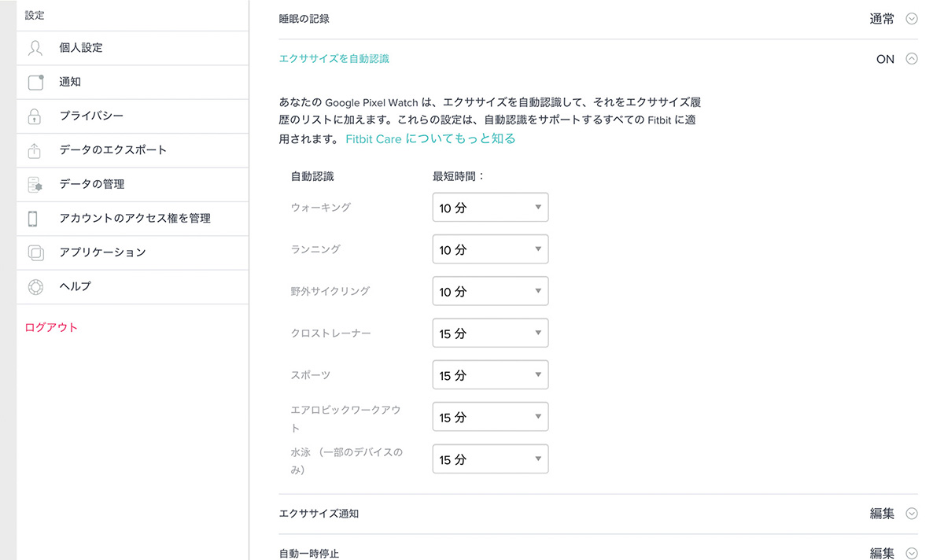Select the プライバシー menu item
Image resolution: width=944 pixels, height=560 pixels.
coord(91,116)
